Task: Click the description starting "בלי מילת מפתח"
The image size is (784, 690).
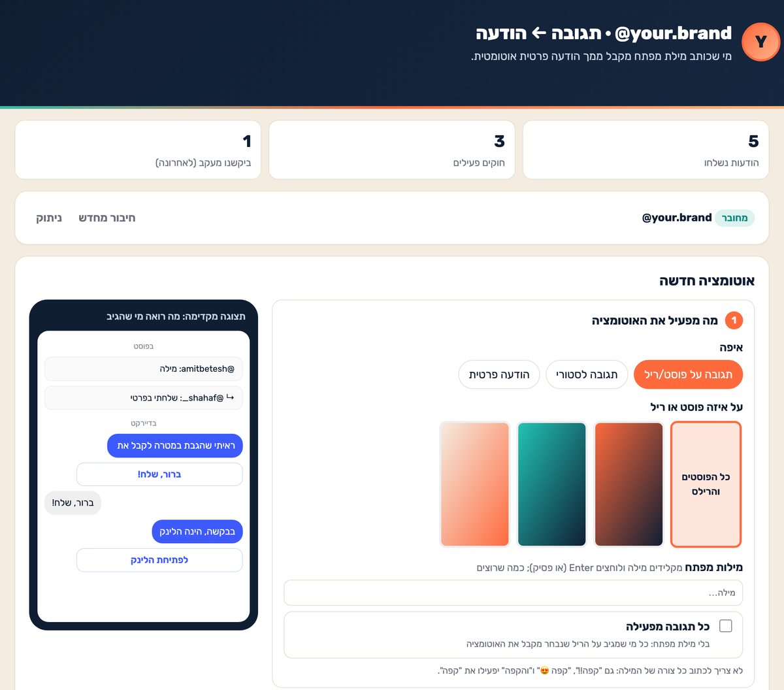Action: point(588,644)
